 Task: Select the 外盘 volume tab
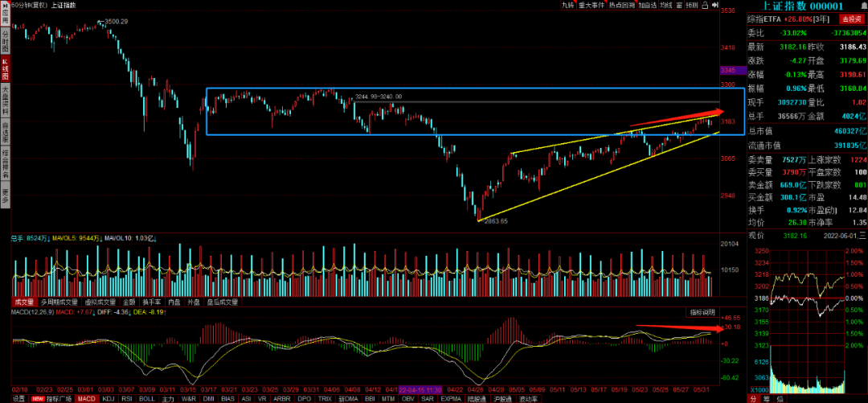click(194, 302)
